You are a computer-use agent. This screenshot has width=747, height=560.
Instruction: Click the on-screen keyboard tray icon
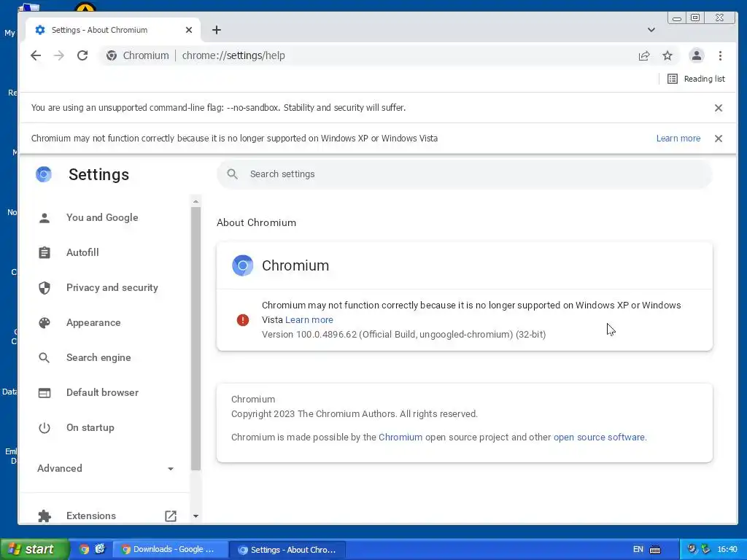point(655,550)
